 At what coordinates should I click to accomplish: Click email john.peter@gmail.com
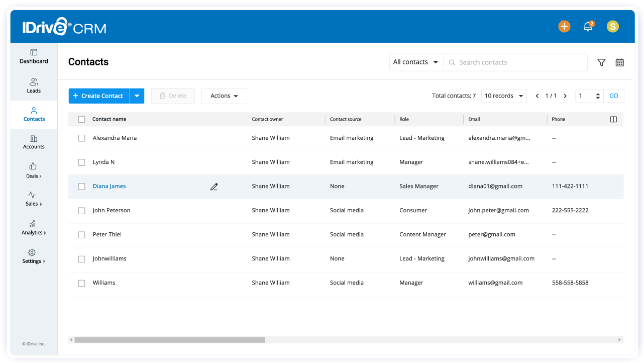point(498,210)
